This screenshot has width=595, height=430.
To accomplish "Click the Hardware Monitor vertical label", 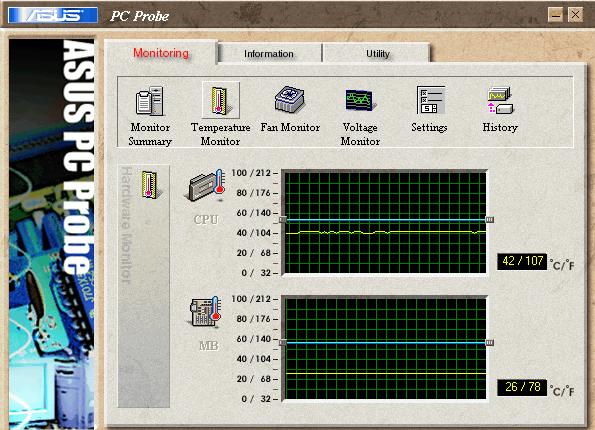I will 126,225.
